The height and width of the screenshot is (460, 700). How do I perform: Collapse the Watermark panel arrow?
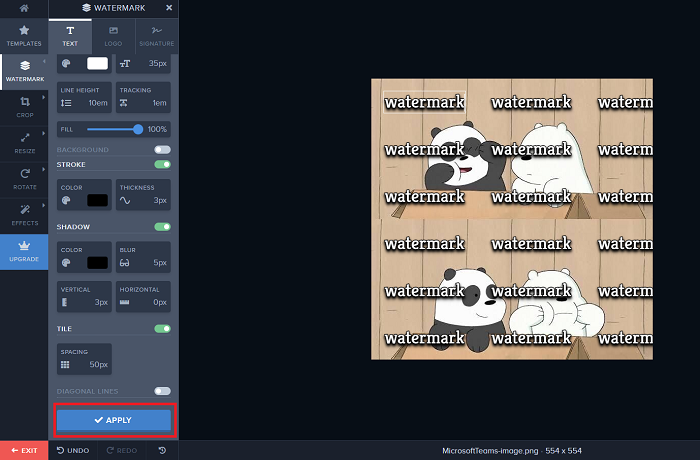pos(44,61)
